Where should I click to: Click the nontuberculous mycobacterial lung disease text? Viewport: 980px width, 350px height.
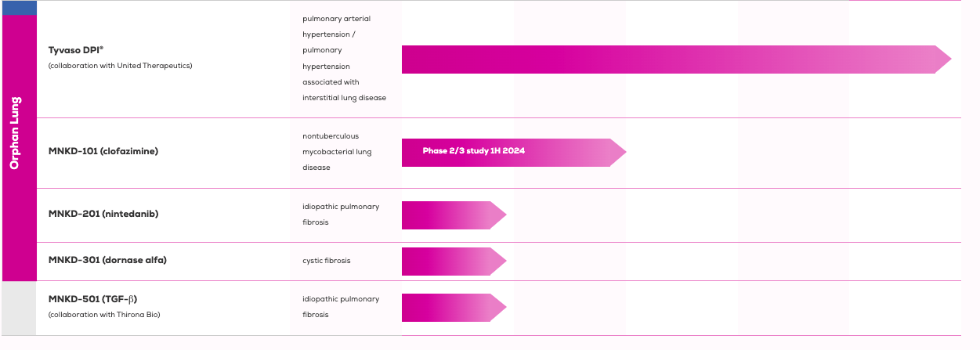coord(337,152)
